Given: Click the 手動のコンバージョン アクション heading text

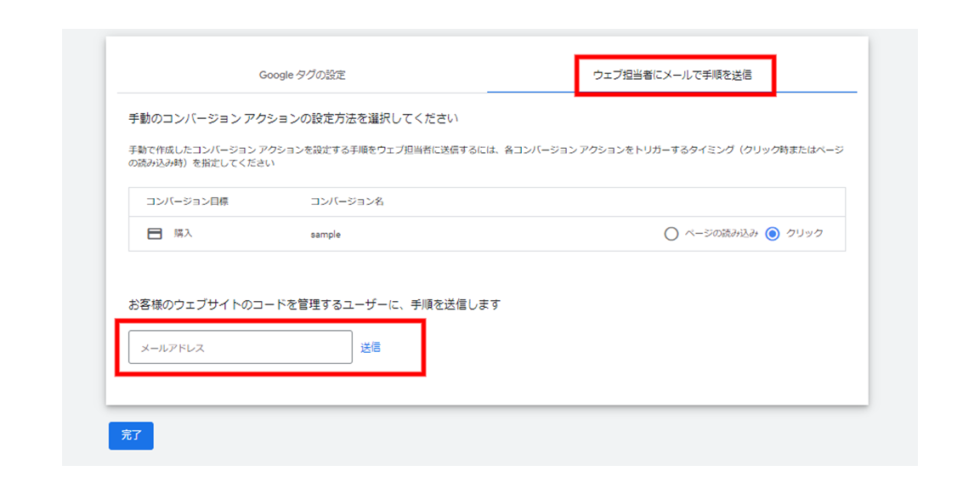Looking at the screenshot, I should coord(293,118).
